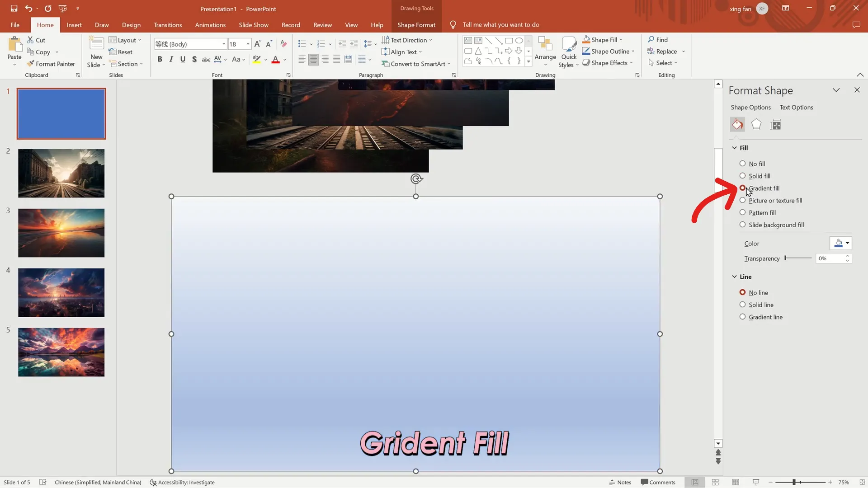Open the font size dropdown
Viewport: 868px width, 488px height.
point(248,44)
